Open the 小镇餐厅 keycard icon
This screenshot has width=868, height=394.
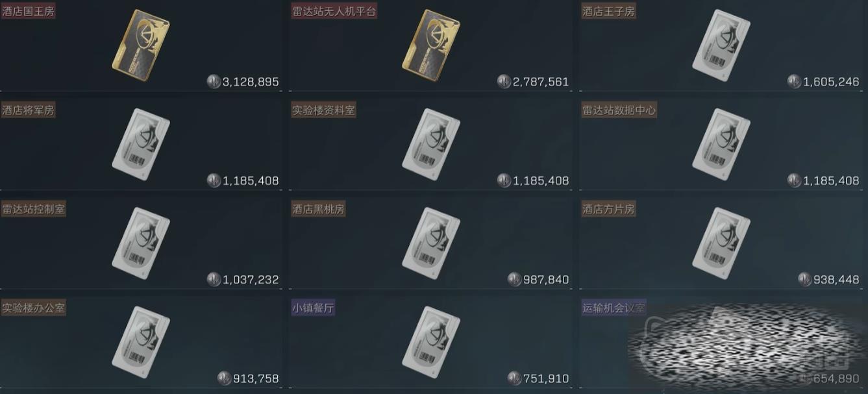click(431, 343)
